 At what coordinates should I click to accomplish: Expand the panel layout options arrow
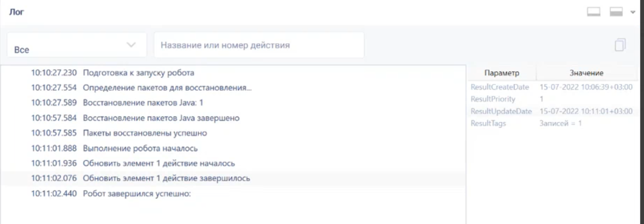633,12
